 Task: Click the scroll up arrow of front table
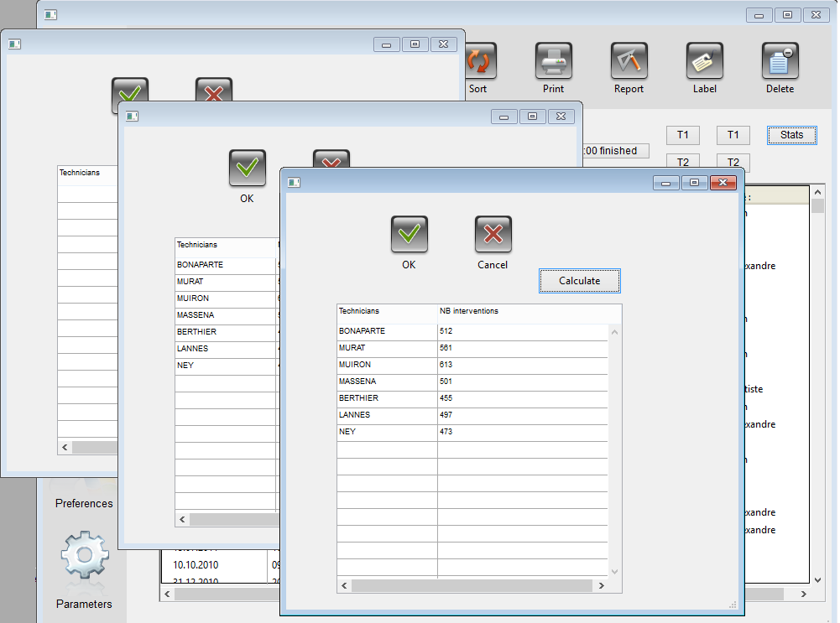614,332
